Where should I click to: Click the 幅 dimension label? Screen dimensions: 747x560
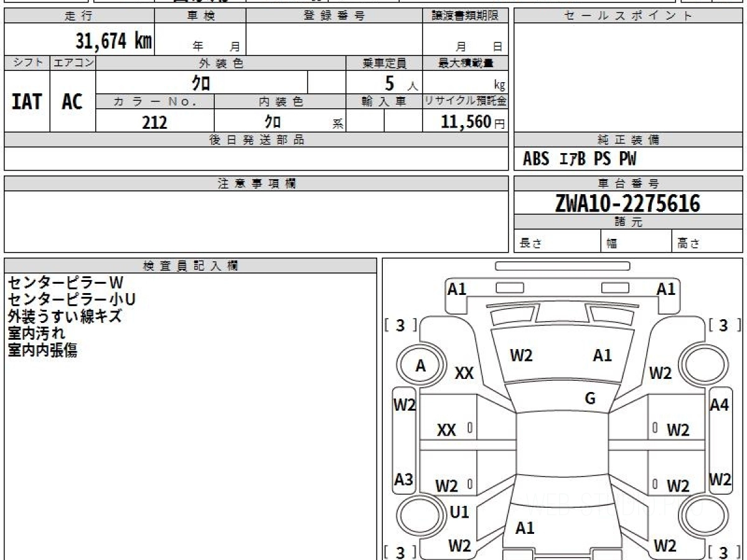tap(612, 244)
